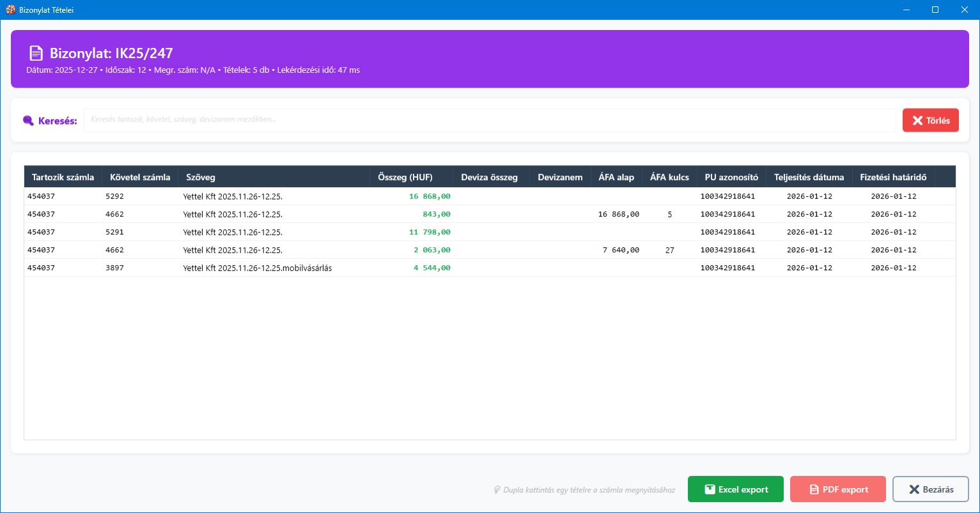
Task: Click the Szöveg column header
Action: tap(274, 177)
